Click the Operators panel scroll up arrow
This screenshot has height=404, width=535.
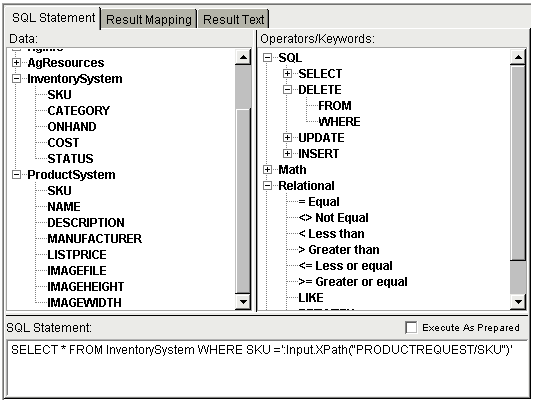518,57
